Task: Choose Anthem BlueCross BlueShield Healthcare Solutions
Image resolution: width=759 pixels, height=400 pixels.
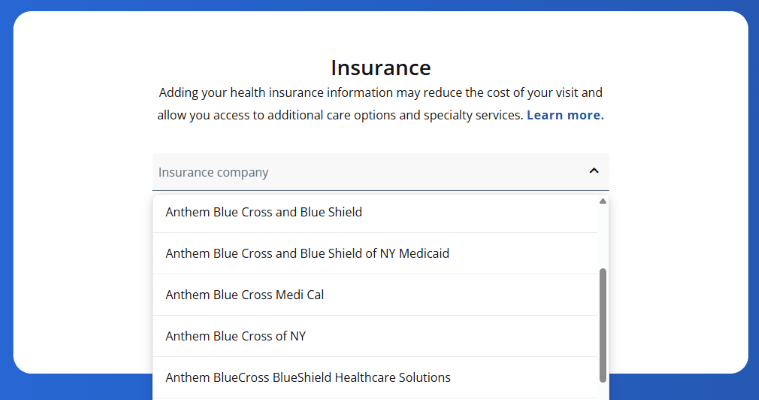Action: pyautogui.click(x=308, y=378)
